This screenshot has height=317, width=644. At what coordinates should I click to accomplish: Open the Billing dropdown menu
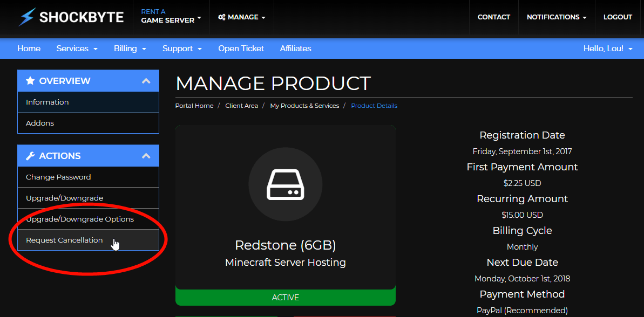tap(130, 49)
